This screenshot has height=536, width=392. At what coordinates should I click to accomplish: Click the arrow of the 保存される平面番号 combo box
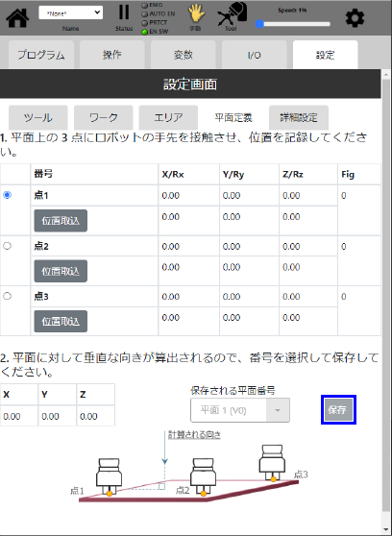coord(278,410)
